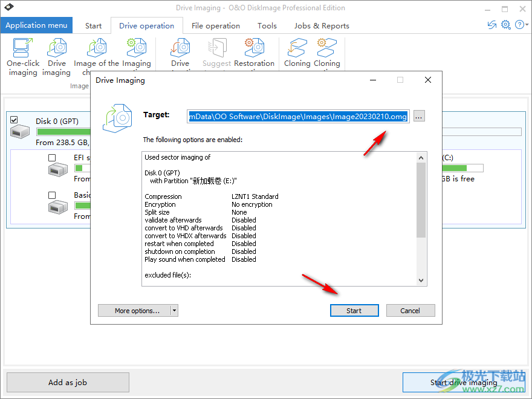Open Imaging options gear icon
This screenshot has width=532, height=399.
[x=137, y=48]
